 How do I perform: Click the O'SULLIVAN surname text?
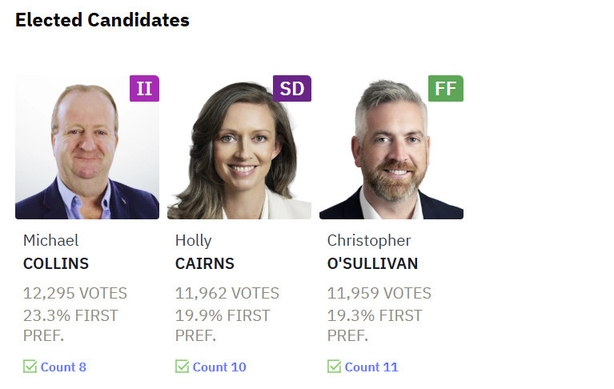pos(372,264)
